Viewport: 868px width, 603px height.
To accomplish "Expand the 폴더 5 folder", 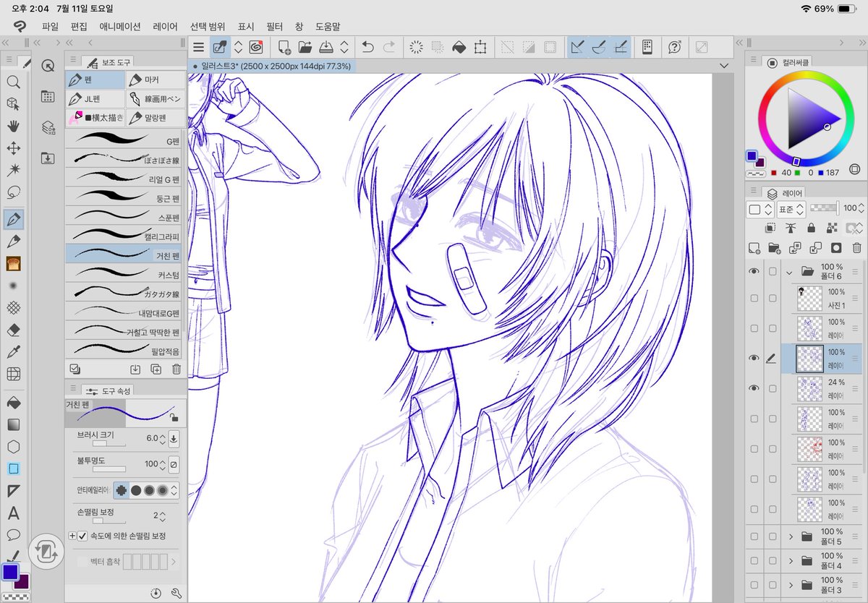I will [x=791, y=536].
